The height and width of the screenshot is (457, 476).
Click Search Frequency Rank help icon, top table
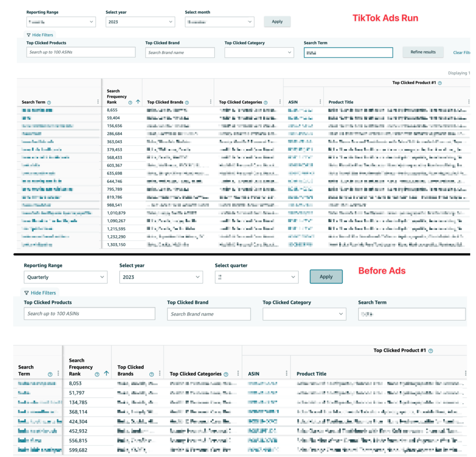click(x=130, y=102)
